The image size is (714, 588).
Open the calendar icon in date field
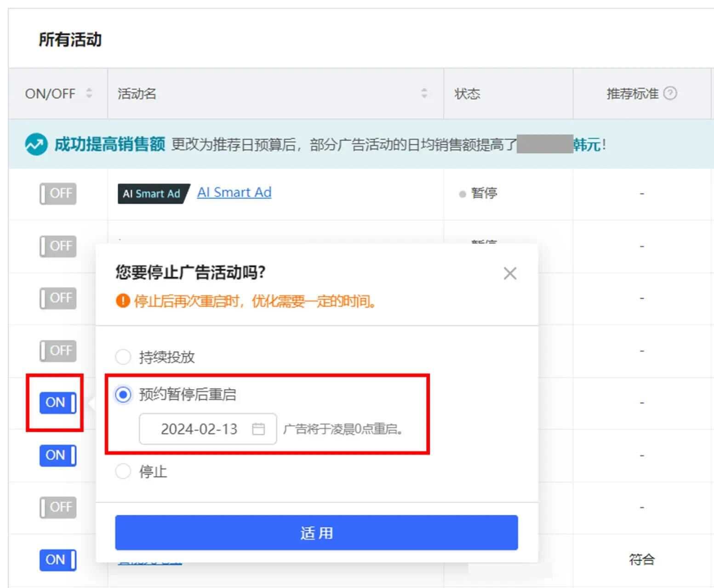click(x=259, y=429)
